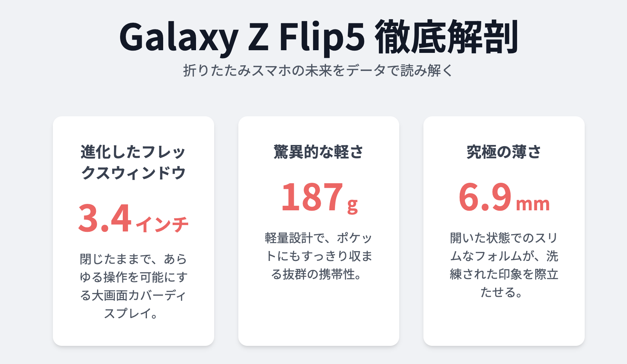627x364 pixels.
Task: Click the mm unit label
Action: click(x=533, y=204)
